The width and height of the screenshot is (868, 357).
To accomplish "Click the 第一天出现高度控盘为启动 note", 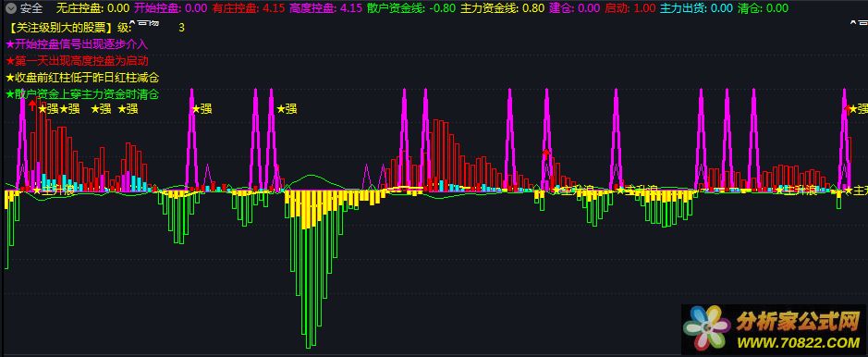I will coord(77,60).
